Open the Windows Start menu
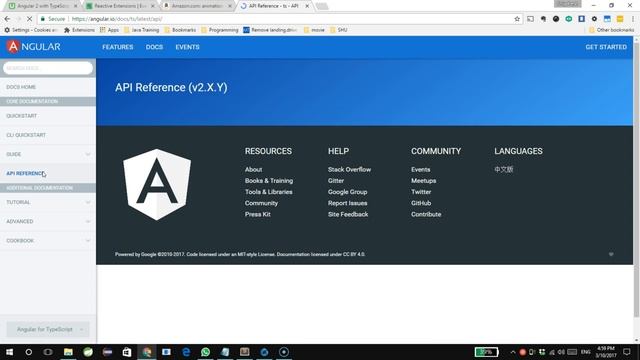 pos(9,352)
